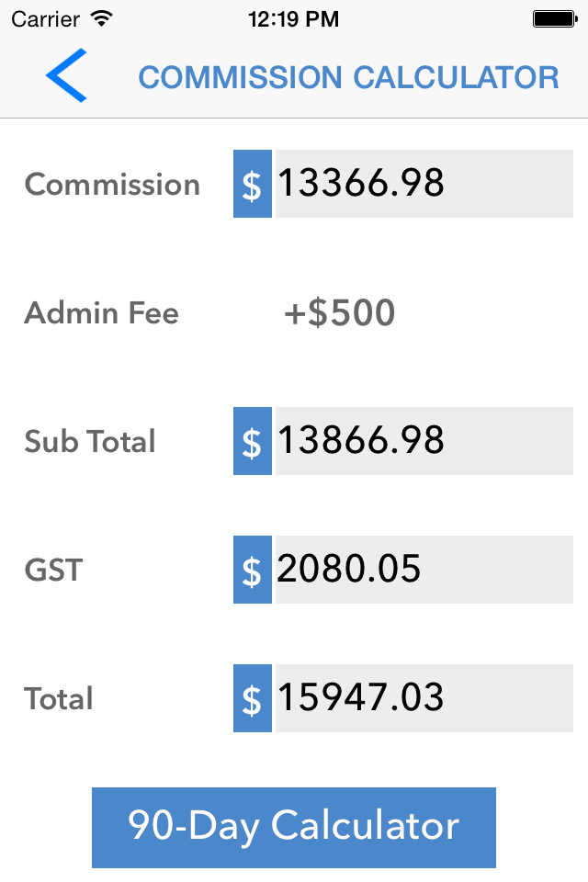Click the Commission Calculator title
Image resolution: width=588 pixels, height=882 pixels.
pyautogui.click(x=349, y=77)
